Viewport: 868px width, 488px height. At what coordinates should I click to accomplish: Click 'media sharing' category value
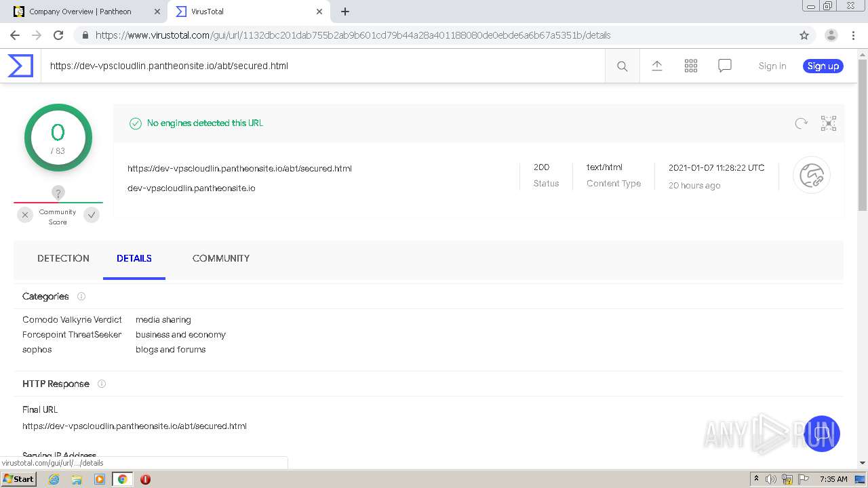pos(163,319)
